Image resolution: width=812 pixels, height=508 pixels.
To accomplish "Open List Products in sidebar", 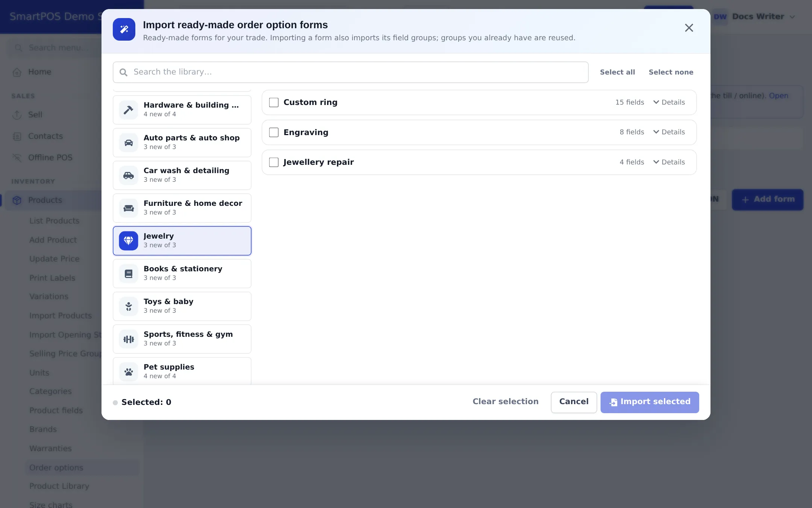I will pos(55,221).
